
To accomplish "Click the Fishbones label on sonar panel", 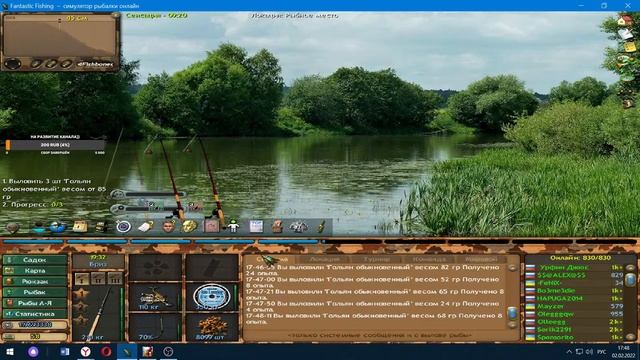I will (x=95, y=64).
